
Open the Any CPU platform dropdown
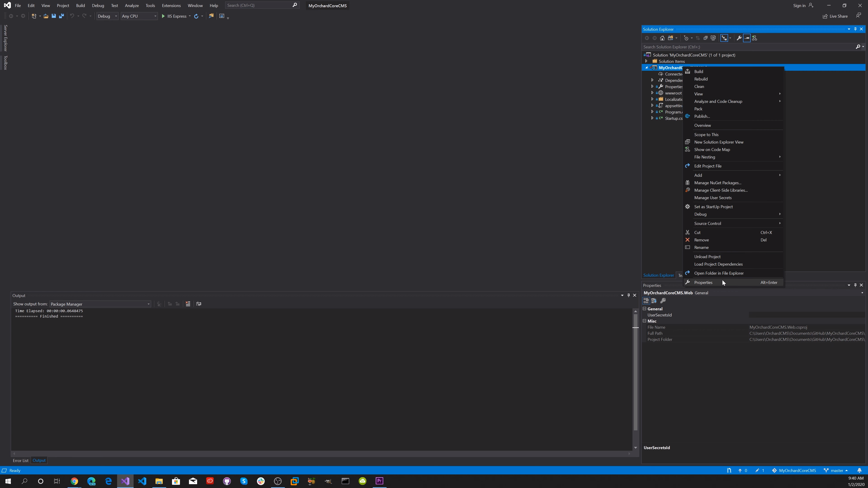coord(139,16)
